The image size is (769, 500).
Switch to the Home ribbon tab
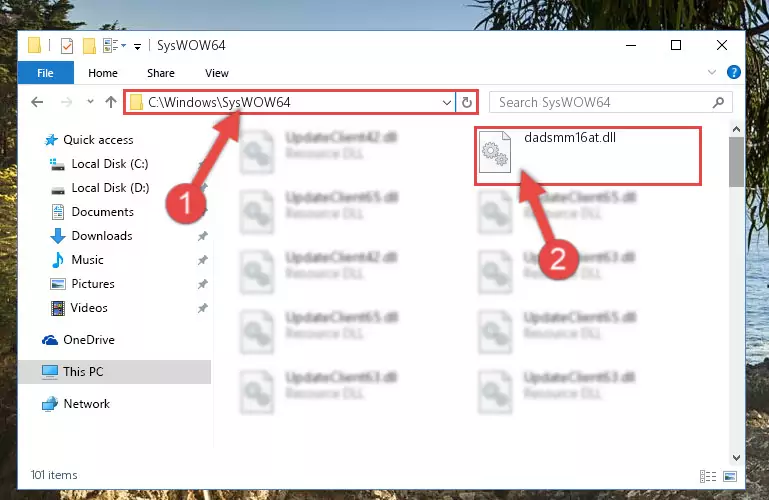(103, 73)
